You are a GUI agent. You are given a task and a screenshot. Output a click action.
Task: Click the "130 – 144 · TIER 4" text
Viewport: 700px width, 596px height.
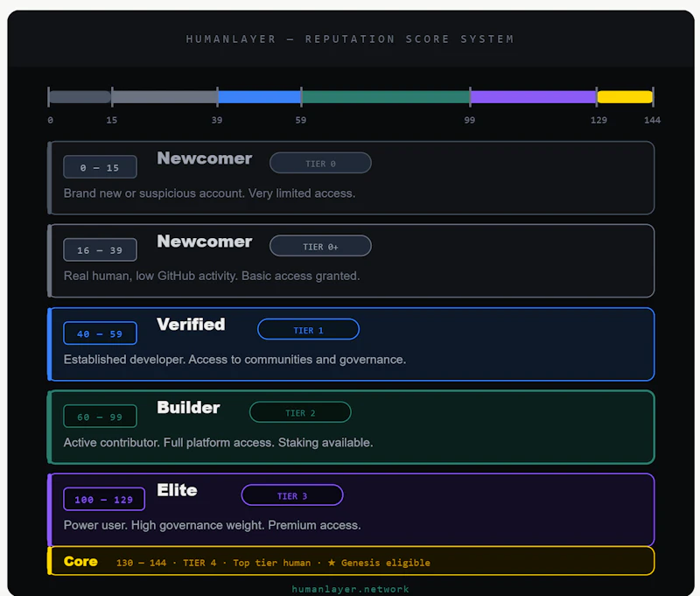[166, 563]
